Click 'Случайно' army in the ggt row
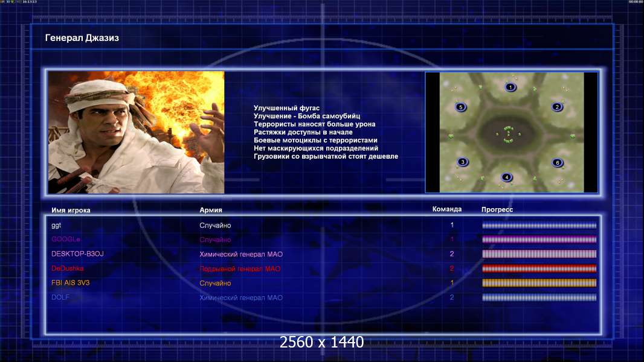644x362 pixels. coord(215,226)
